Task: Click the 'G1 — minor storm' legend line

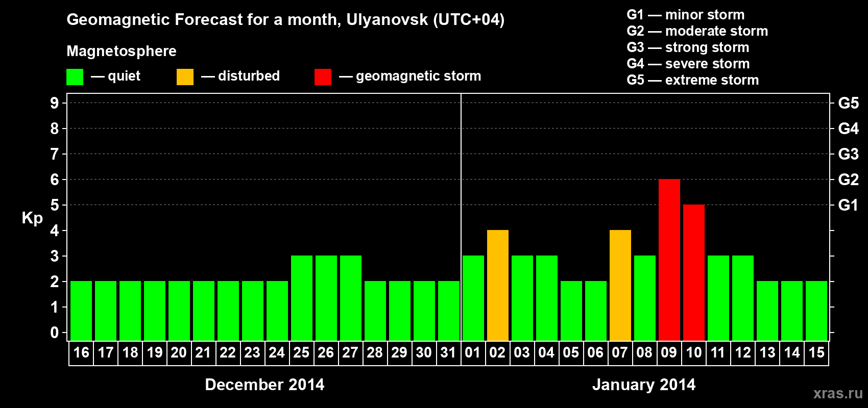Action: (x=686, y=15)
